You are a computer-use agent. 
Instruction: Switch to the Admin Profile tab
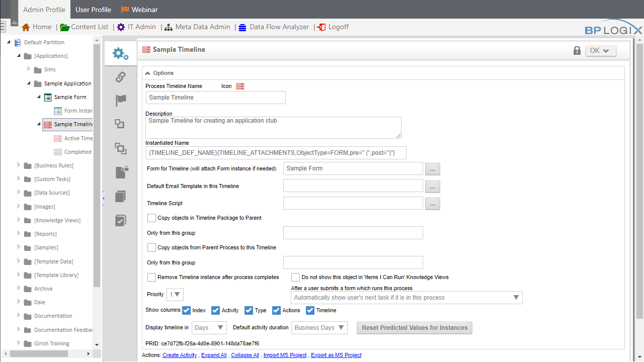click(44, 10)
